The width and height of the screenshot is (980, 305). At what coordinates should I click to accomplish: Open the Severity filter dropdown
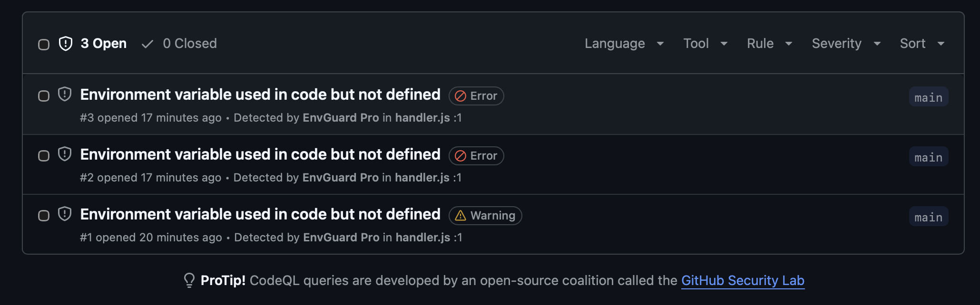[845, 43]
